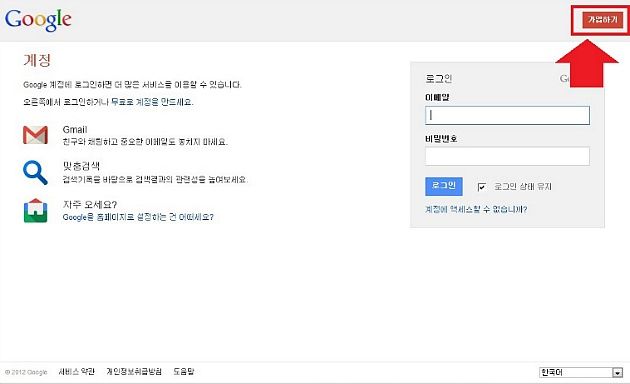This screenshot has height=384, width=630.
Task: Expand the 한국어 language dropdown
Action: tap(581, 372)
